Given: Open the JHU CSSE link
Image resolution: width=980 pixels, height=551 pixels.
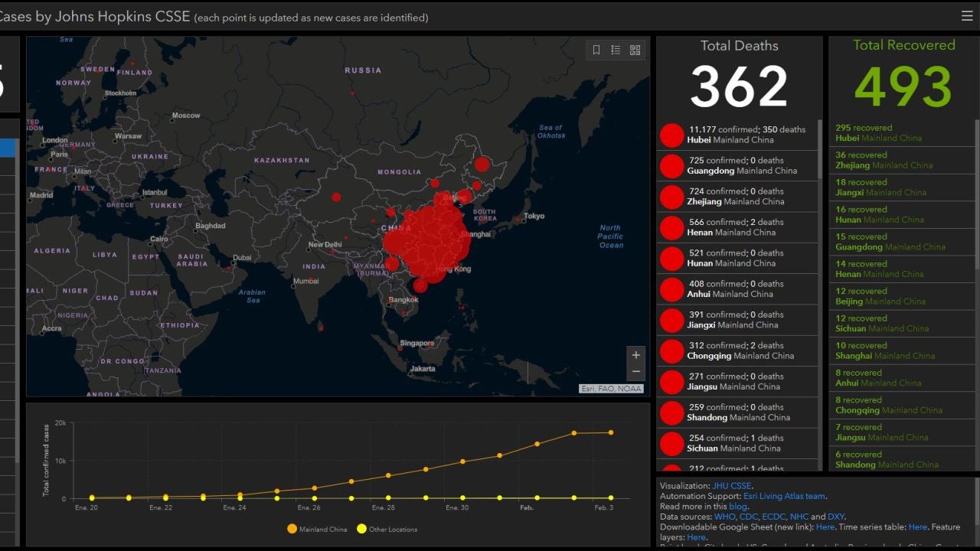Looking at the screenshot, I should point(731,486).
